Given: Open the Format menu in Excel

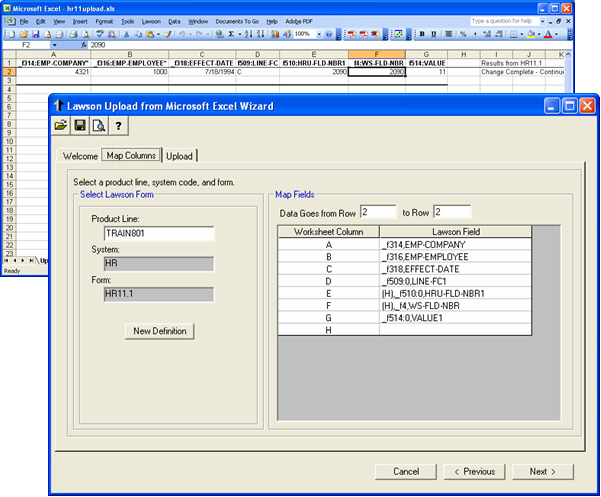Looking at the screenshot, I should 104,21.
